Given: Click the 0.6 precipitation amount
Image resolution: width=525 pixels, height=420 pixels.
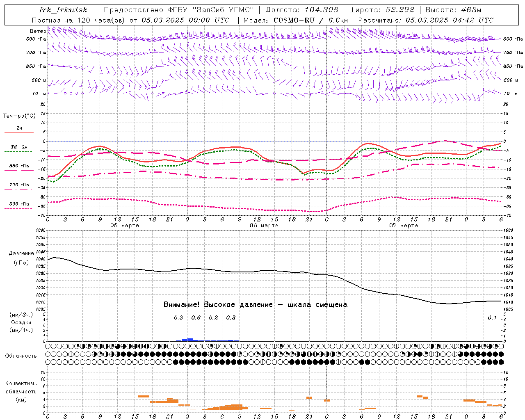Looking at the screenshot, I should tap(196, 317).
